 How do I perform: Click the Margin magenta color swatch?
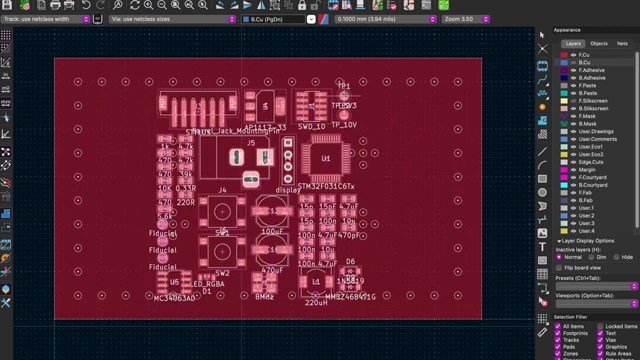[x=564, y=170]
